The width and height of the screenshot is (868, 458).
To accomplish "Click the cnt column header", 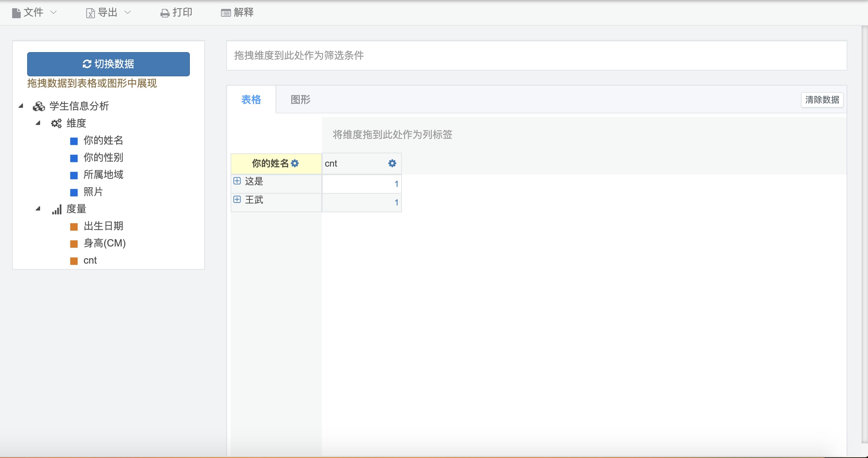I will click(362, 164).
